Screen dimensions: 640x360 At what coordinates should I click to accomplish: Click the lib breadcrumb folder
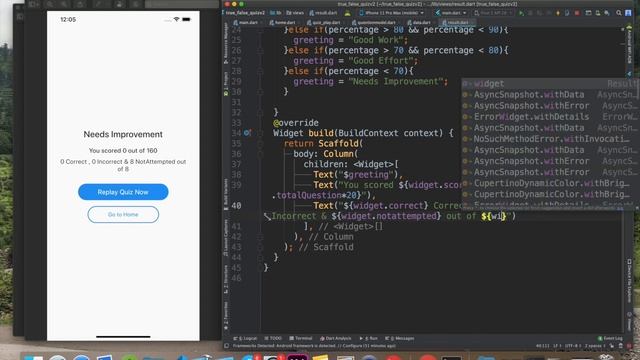point(276,13)
